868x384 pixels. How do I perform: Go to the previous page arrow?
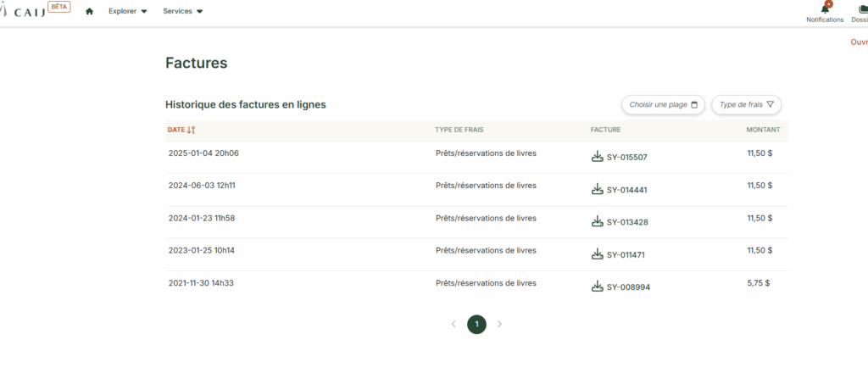point(453,324)
